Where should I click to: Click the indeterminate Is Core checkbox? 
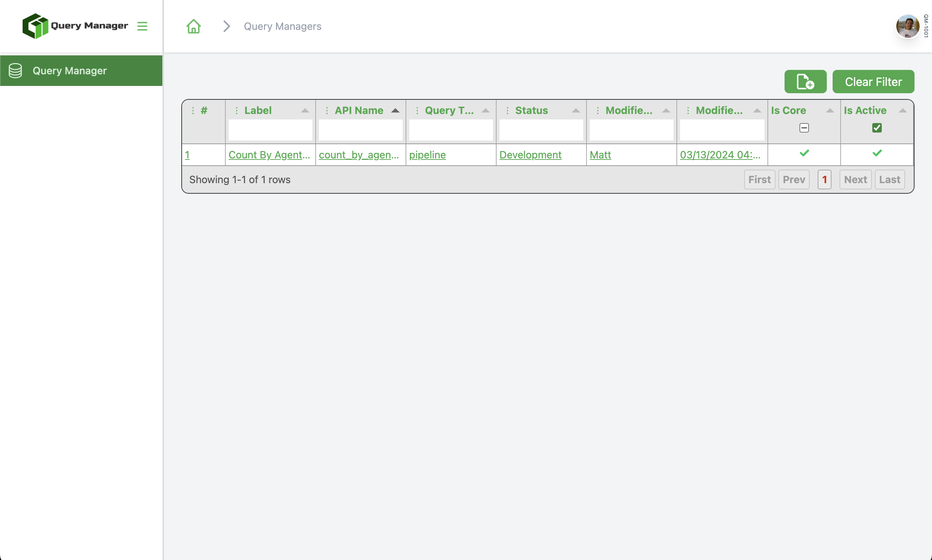(x=804, y=128)
